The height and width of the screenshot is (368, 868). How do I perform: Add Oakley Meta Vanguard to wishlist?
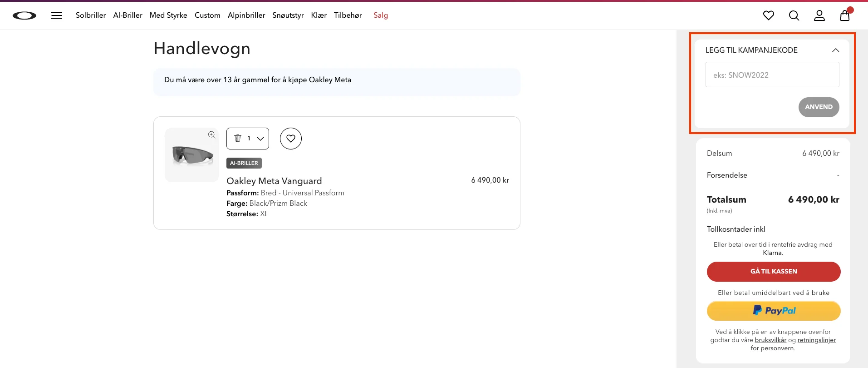coord(291,139)
